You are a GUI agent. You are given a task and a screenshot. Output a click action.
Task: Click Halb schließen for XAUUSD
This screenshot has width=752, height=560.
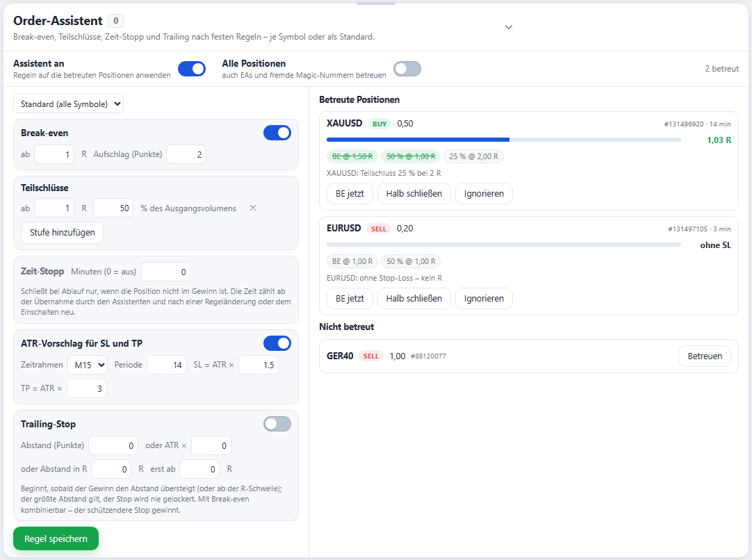414,194
